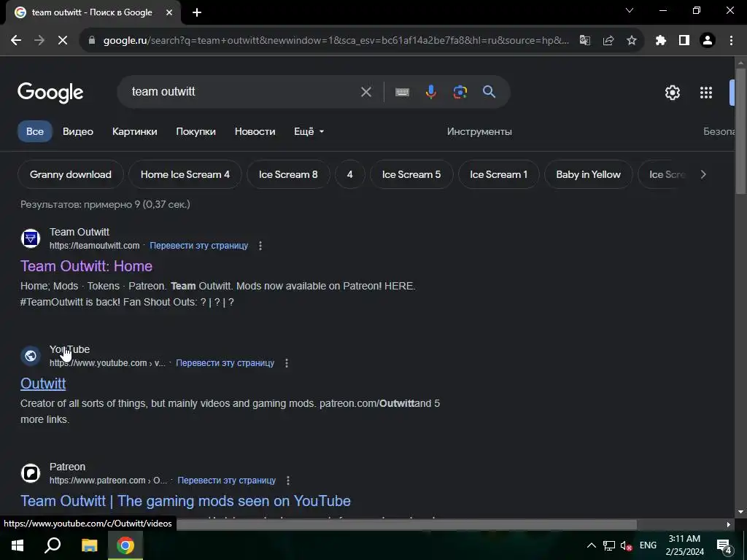Show hidden system tray icons
This screenshot has width=747, height=560.
point(591,545)
